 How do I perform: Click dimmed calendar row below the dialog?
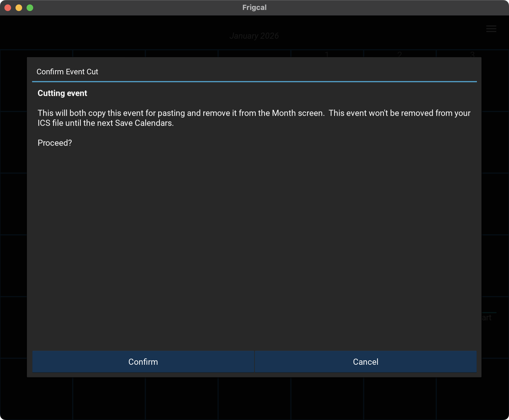click(x=254, y=398)
